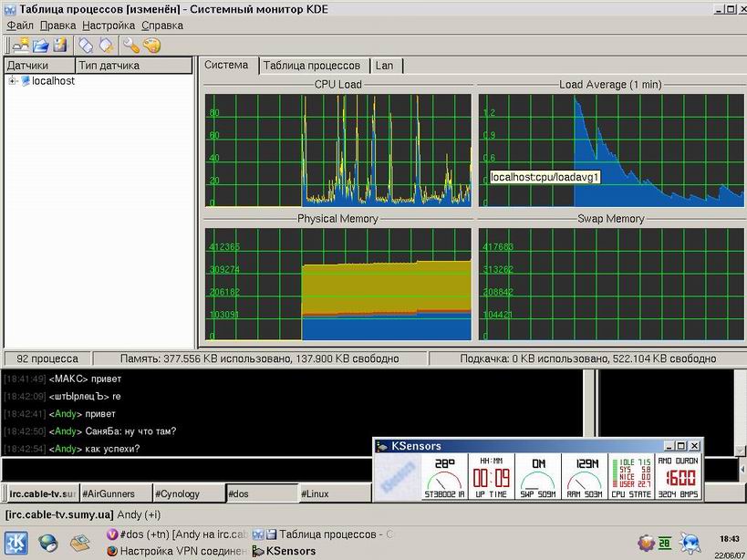Click the KSensors temperature gauge
747x560 pixels.
444,477
